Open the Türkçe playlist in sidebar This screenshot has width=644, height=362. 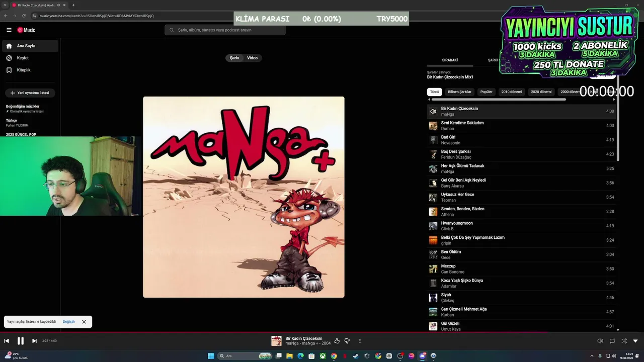point(30,123)
